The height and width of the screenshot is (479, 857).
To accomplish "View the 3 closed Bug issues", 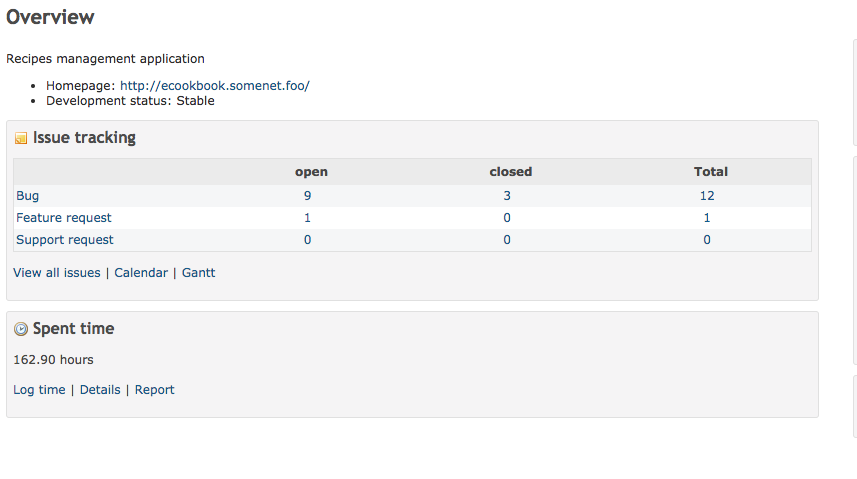I will pyautogui.click(x=507, y=196).
